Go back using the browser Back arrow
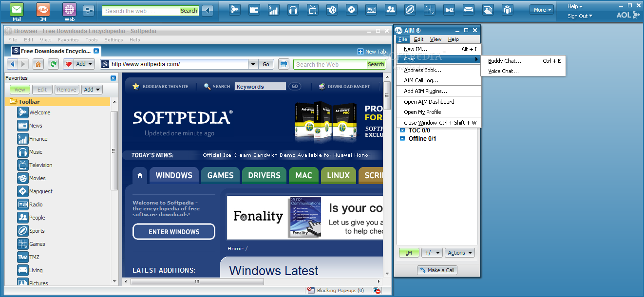 point(13,64)
